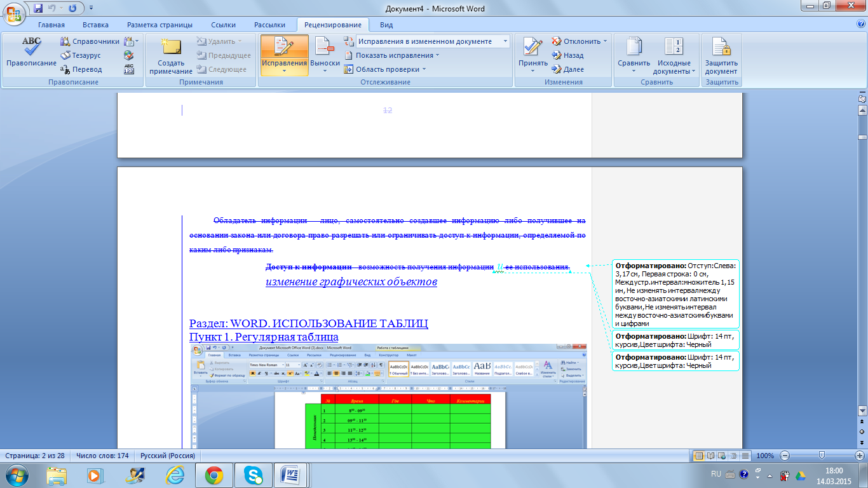This screenshot has width=868, height=488.
Task: Click the word count ABC 123 icon
Action: [x=129, y=69]
